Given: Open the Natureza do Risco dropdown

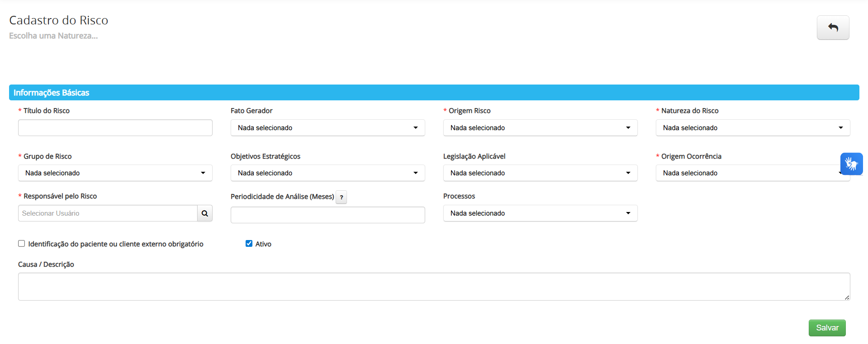Looking at the screenshot, I should click(x=753, y=128).
